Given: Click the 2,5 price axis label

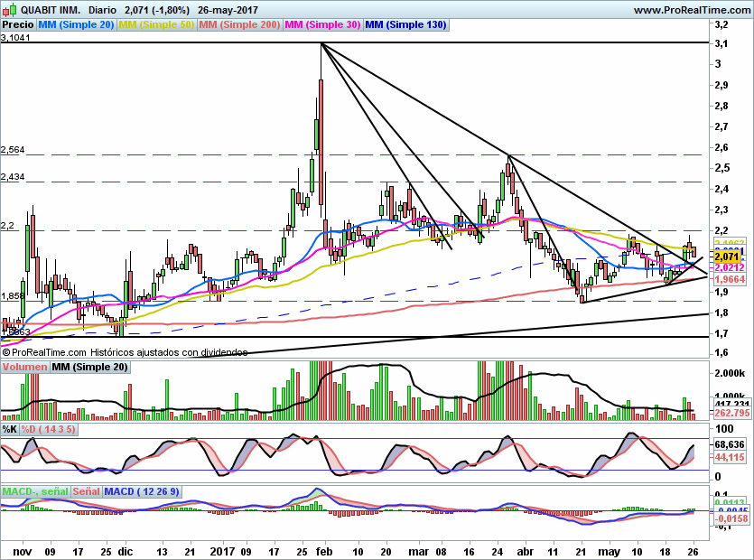Looking at the screenshot, I should pyautogui.click(x=721, y=168).
